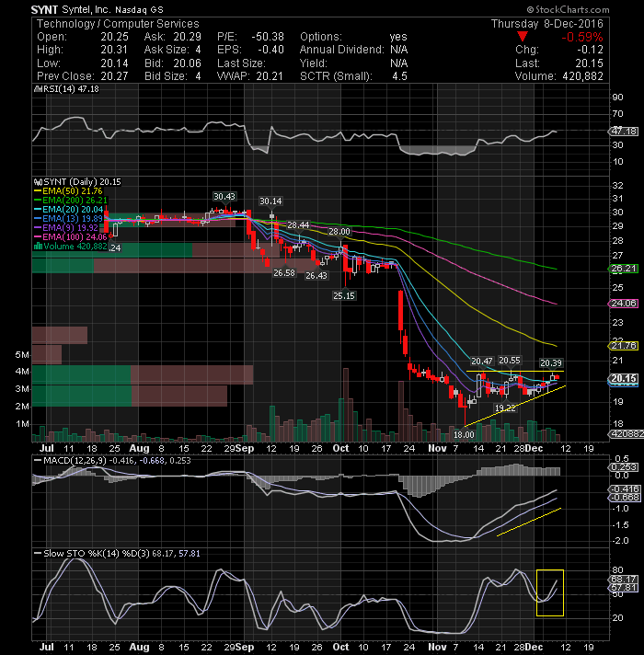Click the yellow 21.76 tag on right axis
644x655 pixels.
(x=624, y=346)
